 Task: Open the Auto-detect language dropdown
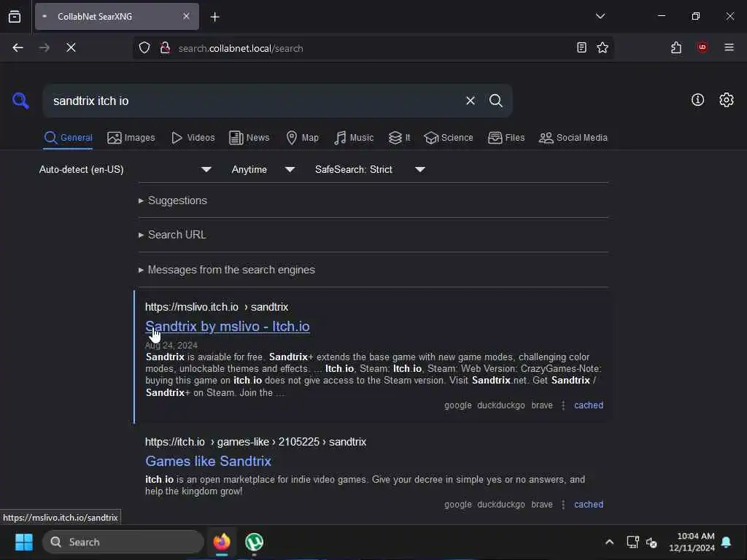(125, 169)
